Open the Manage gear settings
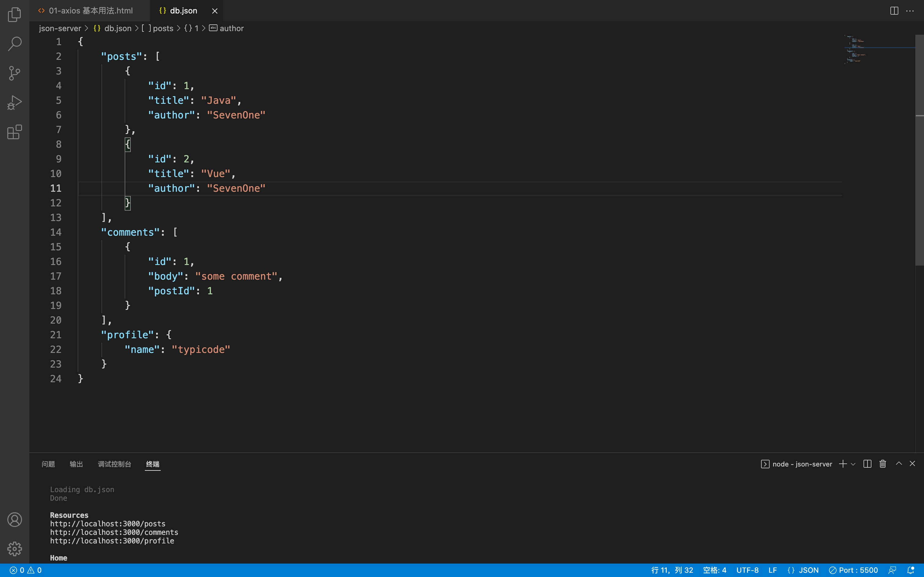This screenshot has width=924, height=577. tap(14, 549)
